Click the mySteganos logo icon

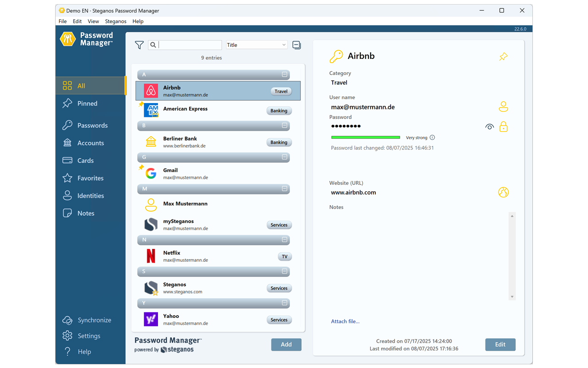tap(151, 224)
